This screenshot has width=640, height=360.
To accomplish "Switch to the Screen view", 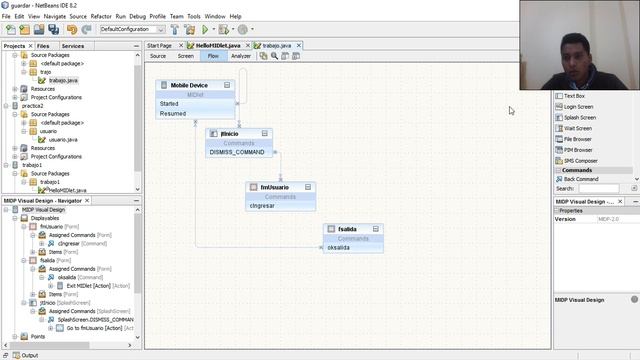I will coord(186,56).
